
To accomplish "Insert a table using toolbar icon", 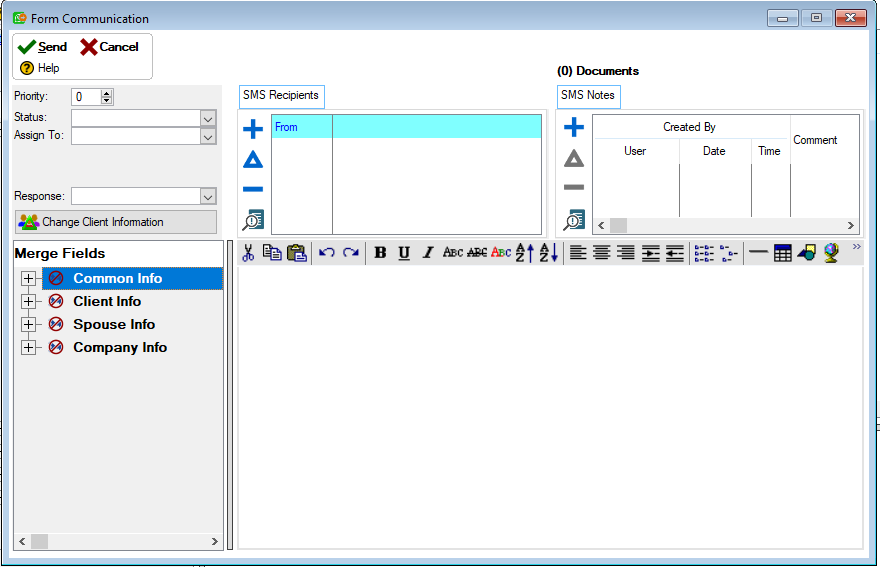I will (783, 253).
